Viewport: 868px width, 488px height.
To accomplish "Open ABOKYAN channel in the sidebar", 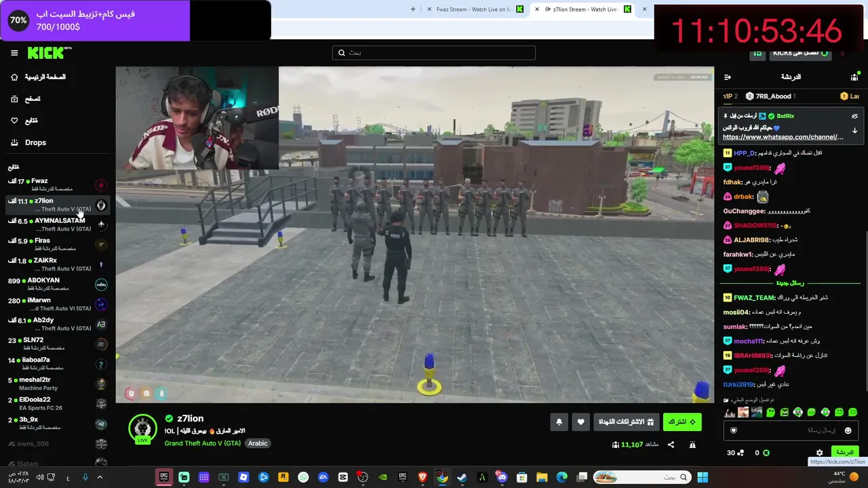I will click(x=57, y=284).
